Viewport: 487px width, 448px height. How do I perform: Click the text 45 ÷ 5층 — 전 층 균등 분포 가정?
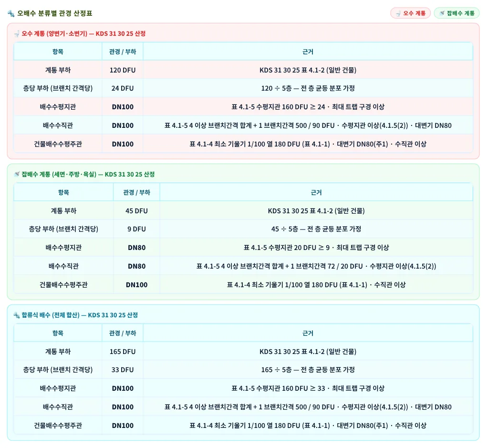point(316,229)
